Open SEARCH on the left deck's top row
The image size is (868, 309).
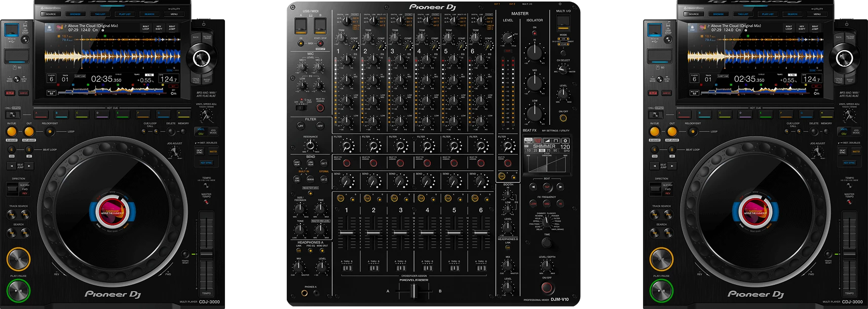tap(149, 14)
